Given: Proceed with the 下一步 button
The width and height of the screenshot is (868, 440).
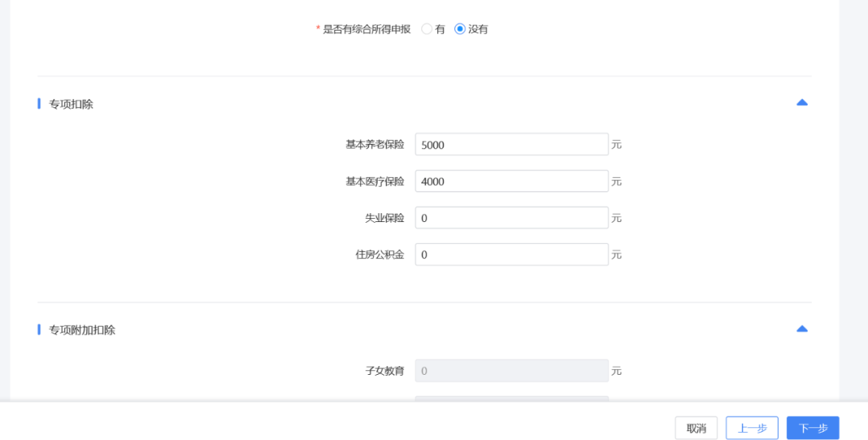Looking at the screenshot, I should (x=813, y=428).
